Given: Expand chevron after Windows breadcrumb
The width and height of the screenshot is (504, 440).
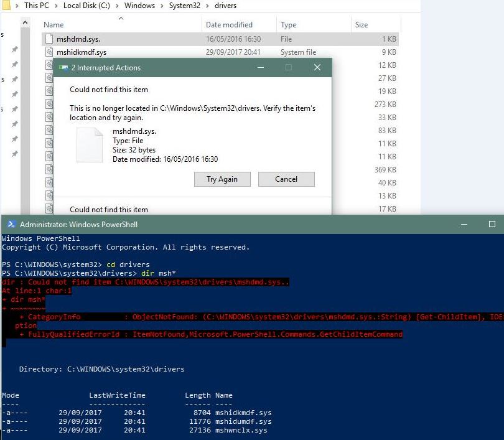Looking at the screenshot, I should point(162,6).
